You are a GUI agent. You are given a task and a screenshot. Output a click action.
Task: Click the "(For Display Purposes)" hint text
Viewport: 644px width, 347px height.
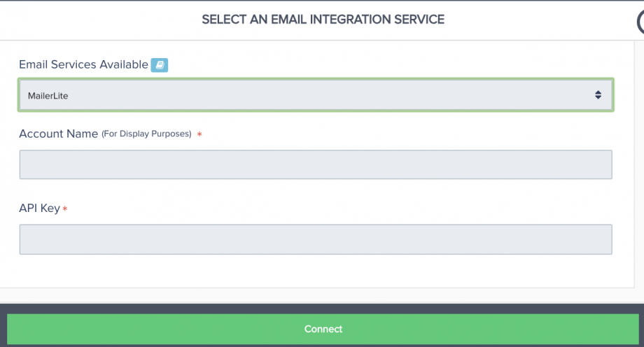coord(146,134)
